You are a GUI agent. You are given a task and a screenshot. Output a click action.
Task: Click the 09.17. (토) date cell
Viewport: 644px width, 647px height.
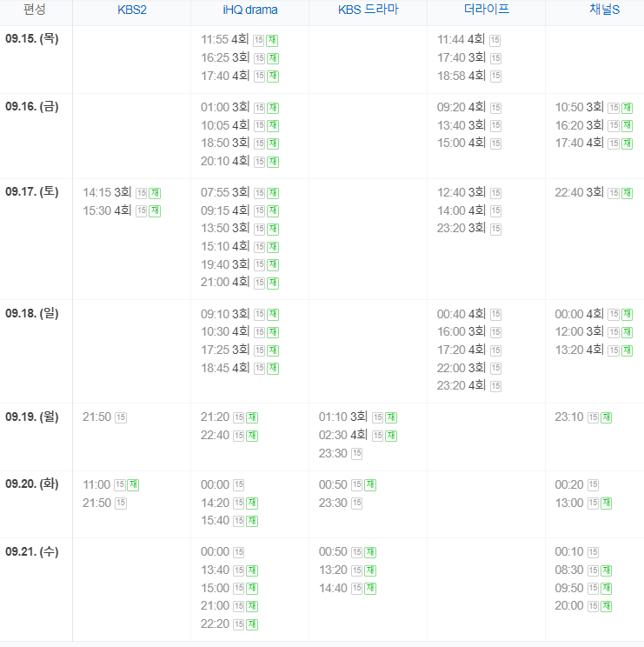coord(32,192)
